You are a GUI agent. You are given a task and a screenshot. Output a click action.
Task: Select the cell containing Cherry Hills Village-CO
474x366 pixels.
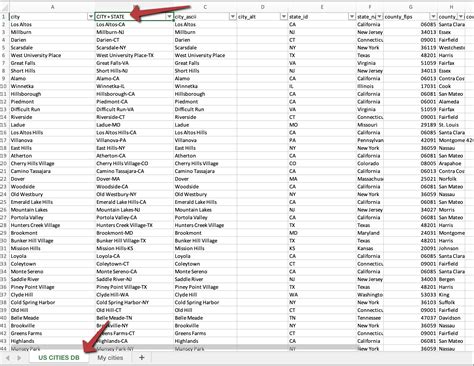tap(134, 163)
